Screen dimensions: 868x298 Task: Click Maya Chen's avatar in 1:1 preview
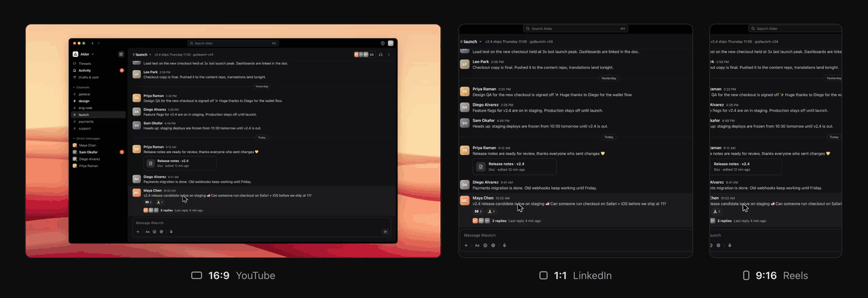click(x=465, y=200)
